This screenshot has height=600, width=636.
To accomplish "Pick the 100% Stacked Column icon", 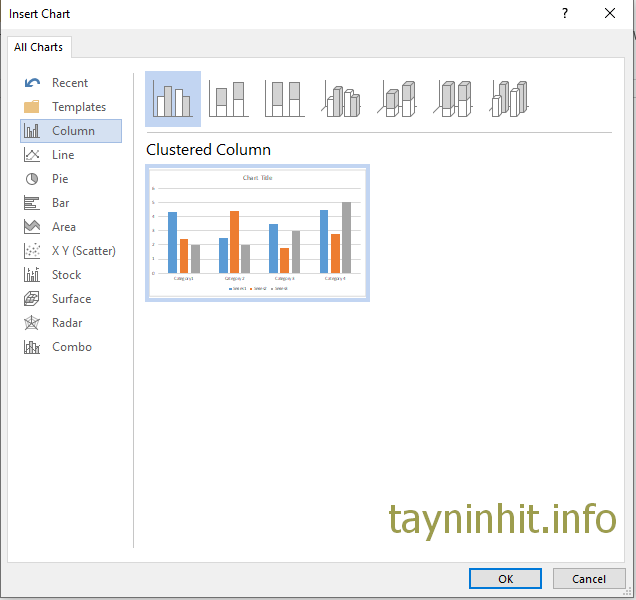I will [x=285, y=99].
